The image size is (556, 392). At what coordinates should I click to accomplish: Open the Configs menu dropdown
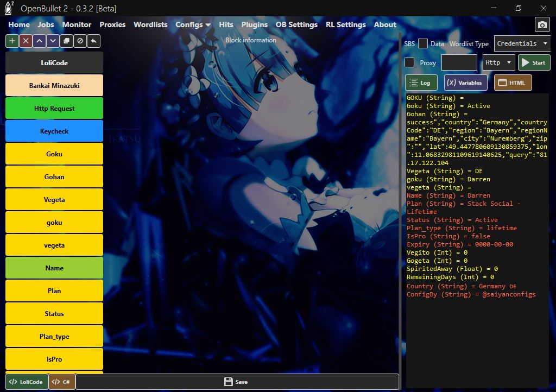[193, 24]
